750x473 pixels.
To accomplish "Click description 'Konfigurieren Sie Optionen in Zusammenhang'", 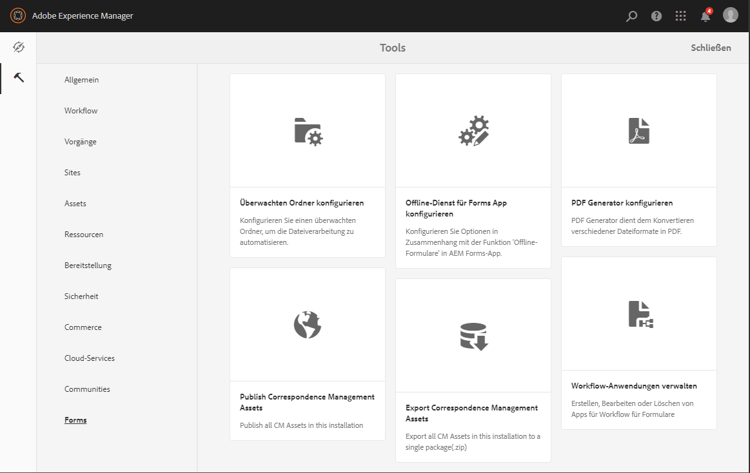I will point(471,242).
